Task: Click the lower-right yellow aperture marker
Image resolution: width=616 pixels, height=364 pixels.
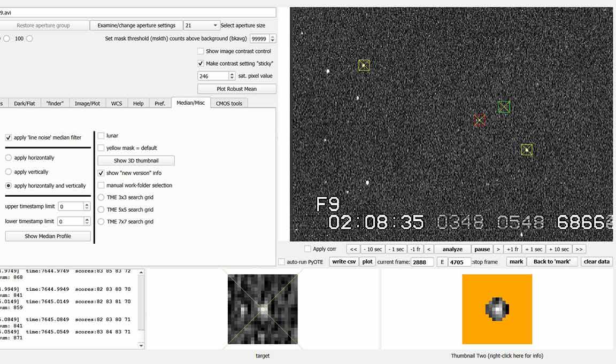Action: 527,150
